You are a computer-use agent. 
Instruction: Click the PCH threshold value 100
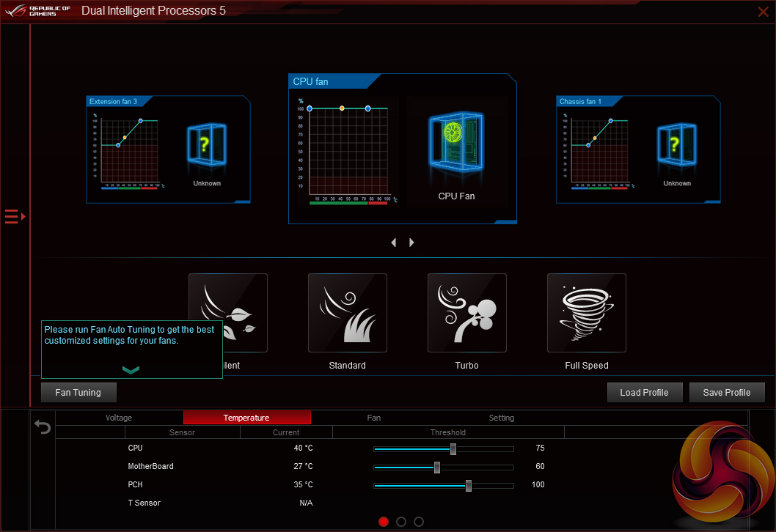(x=538, y=484)
